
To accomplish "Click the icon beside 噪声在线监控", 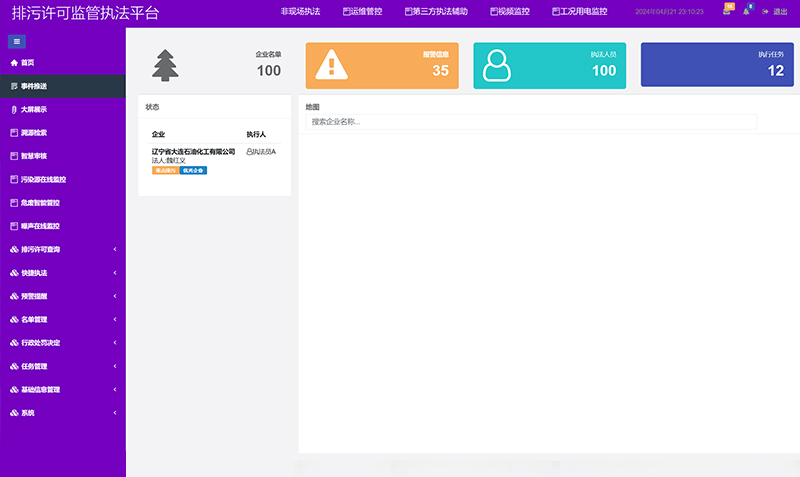I will (x=14, y=226).
